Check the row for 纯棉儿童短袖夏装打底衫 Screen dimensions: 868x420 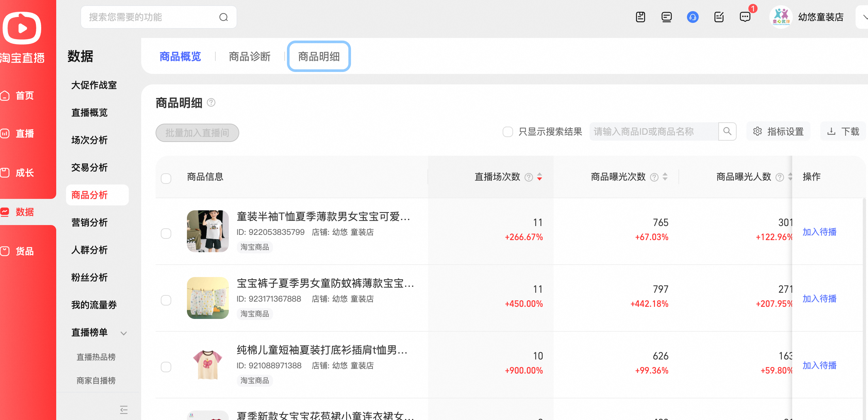(x=166, y=367)
